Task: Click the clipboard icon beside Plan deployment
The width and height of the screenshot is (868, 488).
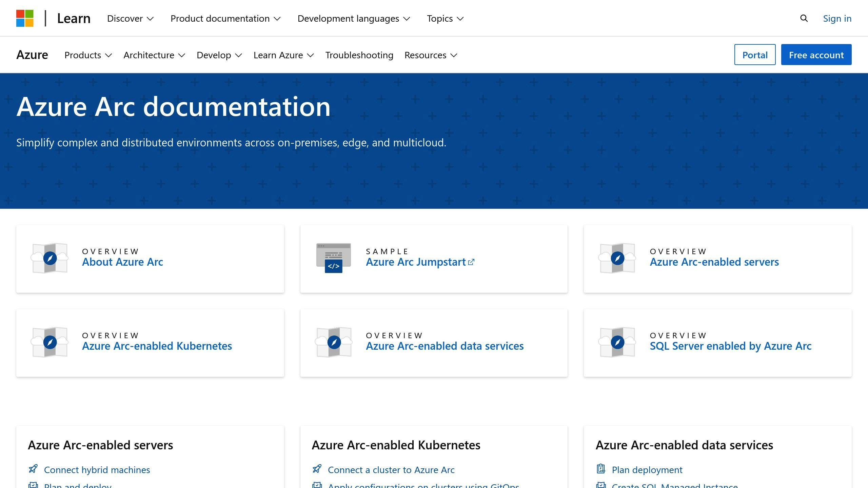Action: pyautogui.click(x=601, y=469)
